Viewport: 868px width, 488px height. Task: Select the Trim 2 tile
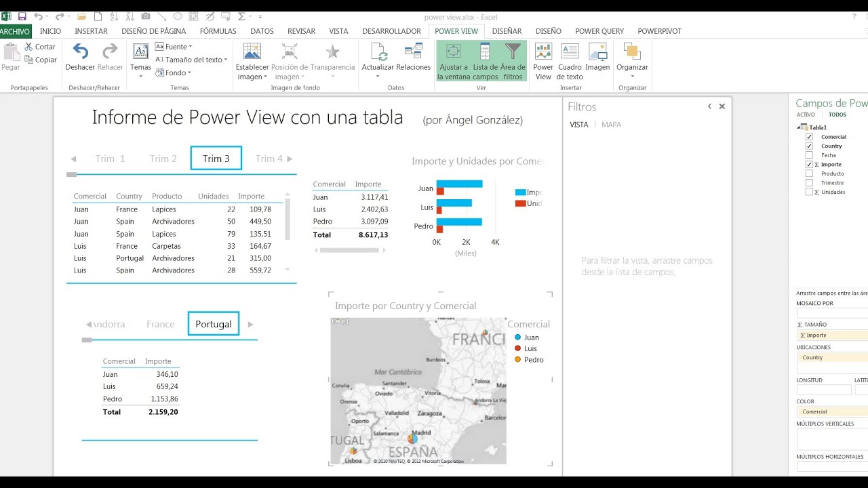tap(163, 159)
